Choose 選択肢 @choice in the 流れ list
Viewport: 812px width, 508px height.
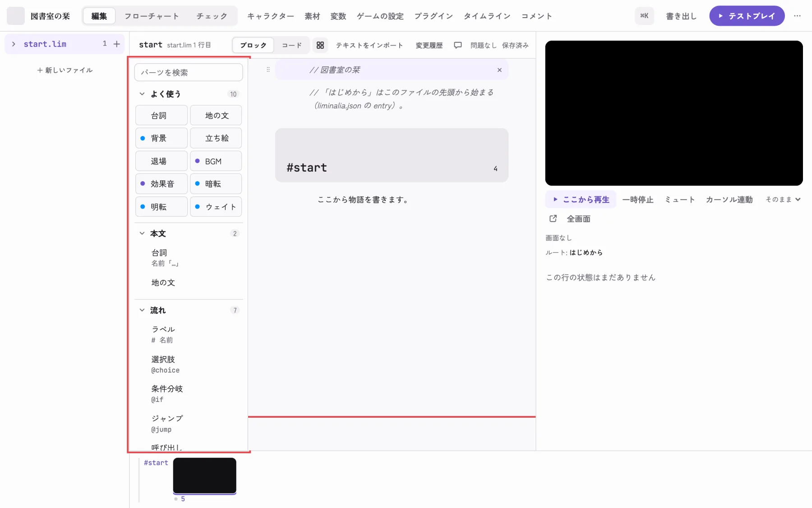pyautogui.click(x=189, y=364)
